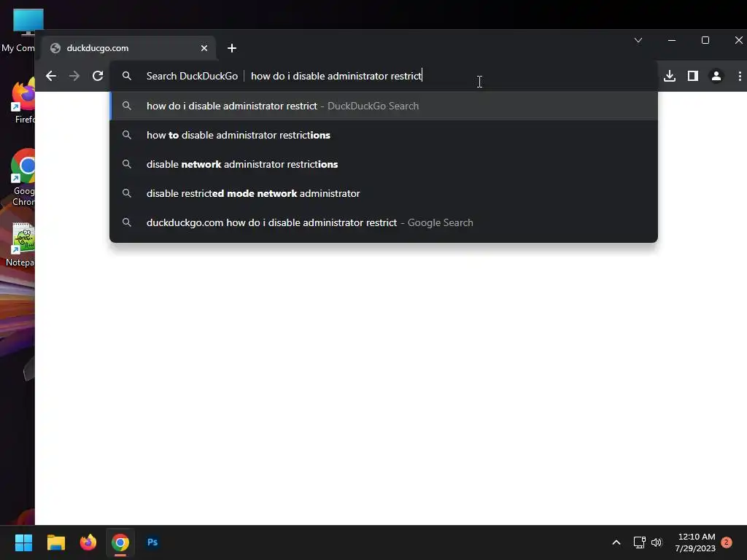Open the notification badge showing 2
The image size is (747, 560).
coord(727,542)
